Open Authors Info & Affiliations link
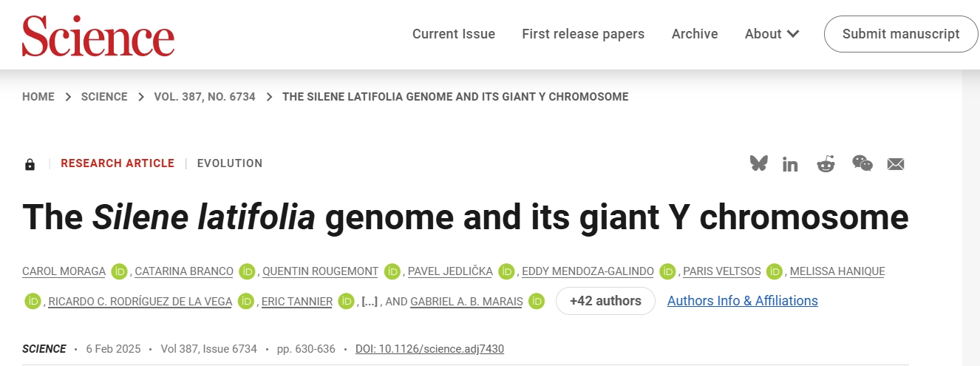The height and width of the screenshot is (366, 980). [x=743, y=301]
